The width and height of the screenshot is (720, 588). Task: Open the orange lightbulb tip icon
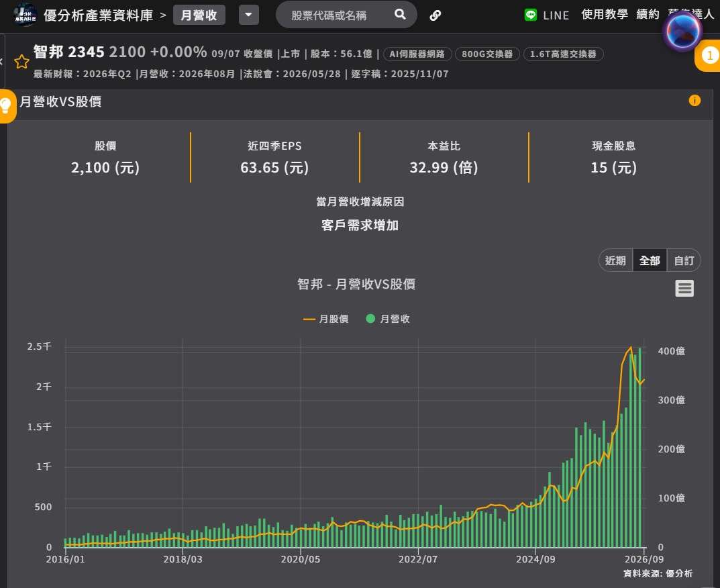(x=7, y=105)
